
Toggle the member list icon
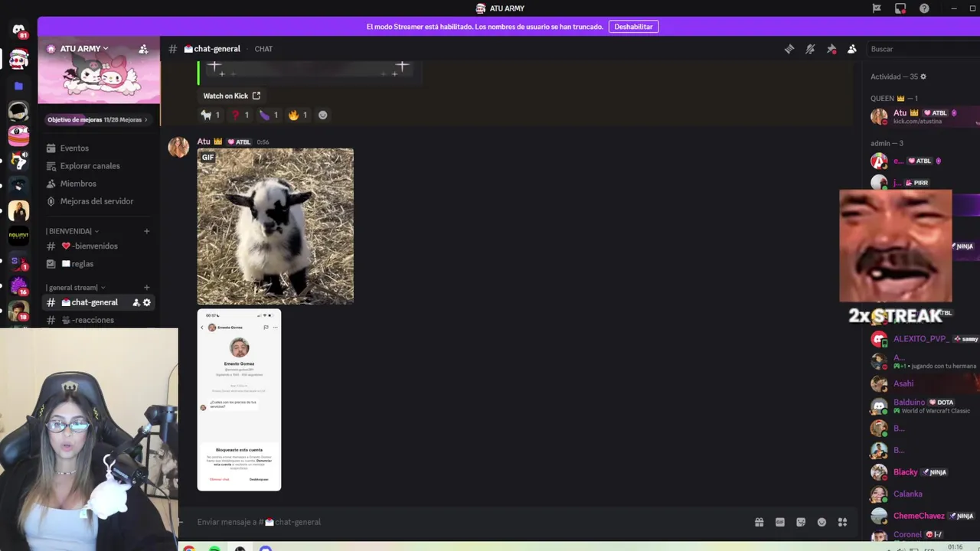852,49
